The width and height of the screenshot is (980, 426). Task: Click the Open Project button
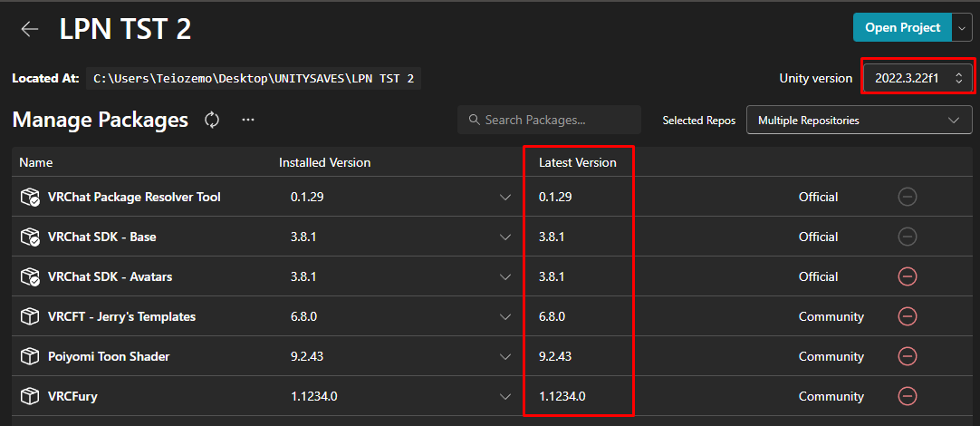coord(902,28)
